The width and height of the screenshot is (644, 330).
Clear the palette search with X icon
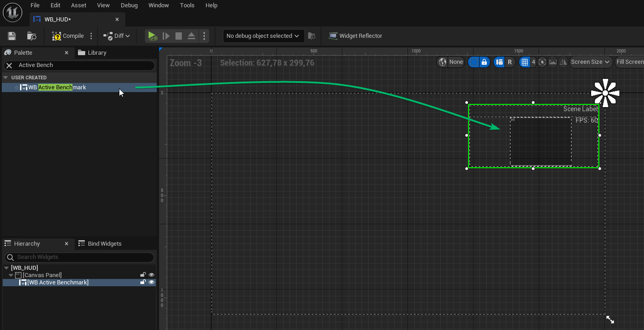tap(9, 66)
